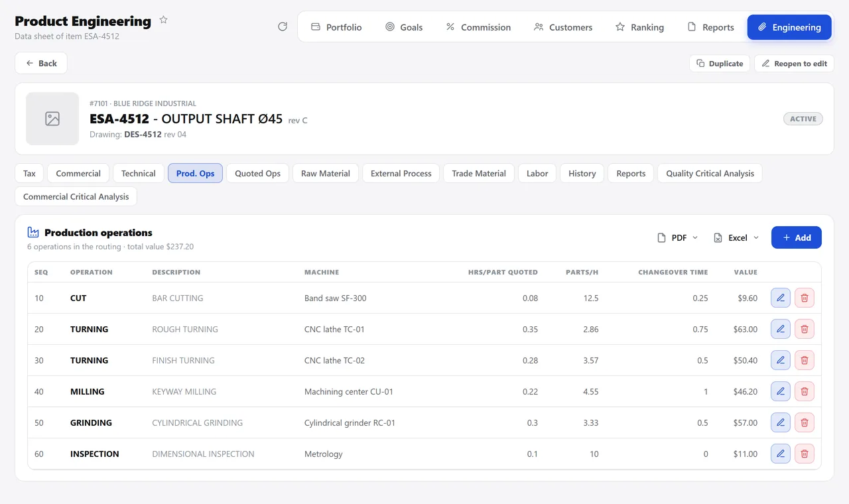
Task: Click the product image placeholder
Action: click(52, 119)
